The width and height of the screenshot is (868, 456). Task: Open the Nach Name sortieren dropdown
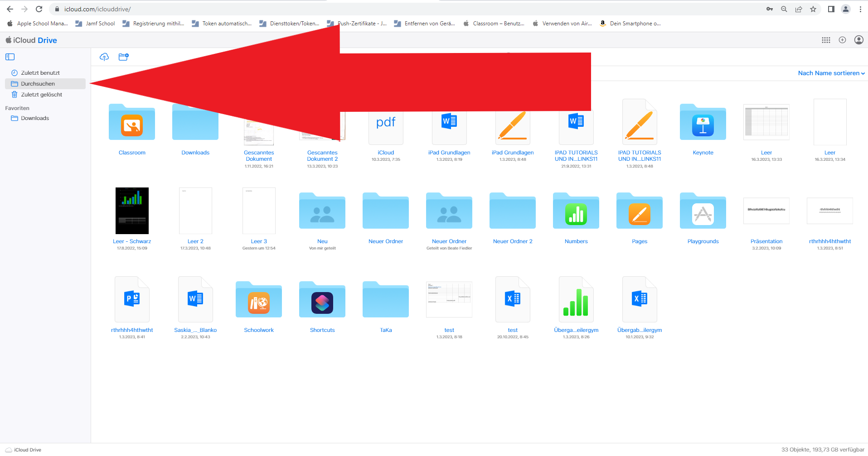click(x=831, y=73)
